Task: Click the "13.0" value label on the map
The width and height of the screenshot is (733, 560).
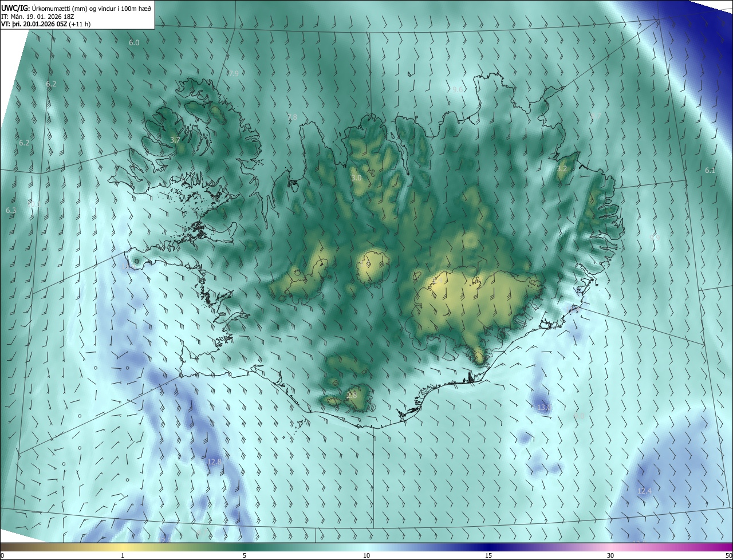Action: [x=544, y=407]
